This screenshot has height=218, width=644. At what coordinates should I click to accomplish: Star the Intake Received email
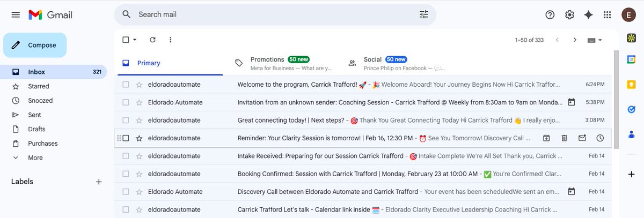pyautogui.click(x=140, y=156)
